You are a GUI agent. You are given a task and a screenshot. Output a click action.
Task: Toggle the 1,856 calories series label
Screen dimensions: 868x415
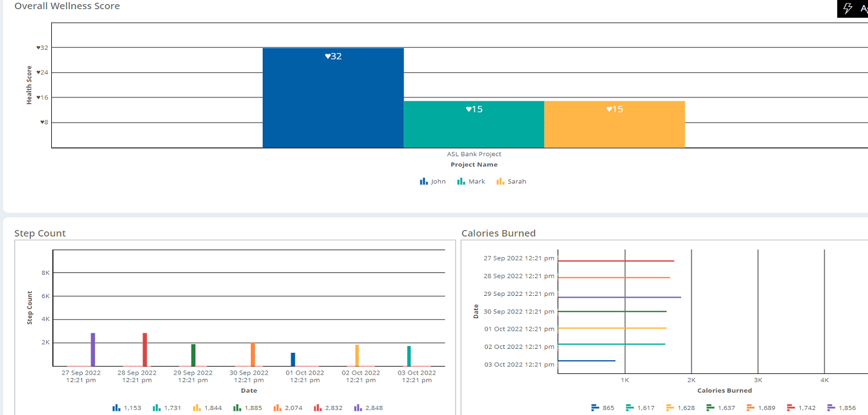click(x=847, y=408)
